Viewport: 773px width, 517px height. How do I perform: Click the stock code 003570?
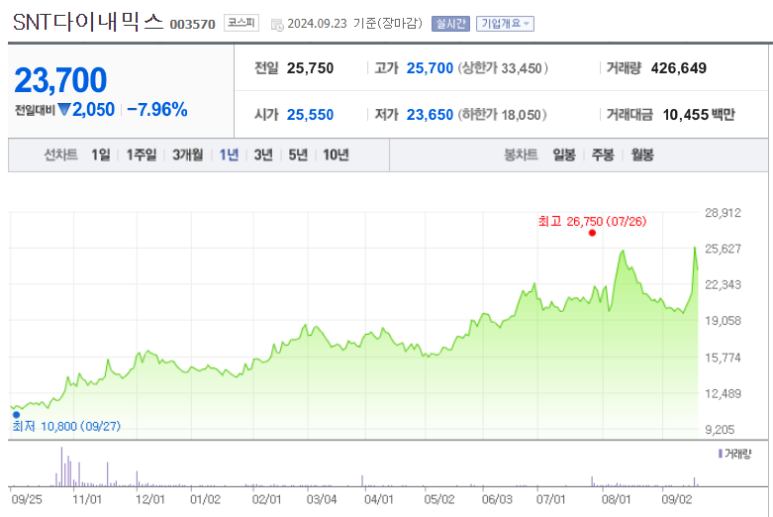[192, 24]
